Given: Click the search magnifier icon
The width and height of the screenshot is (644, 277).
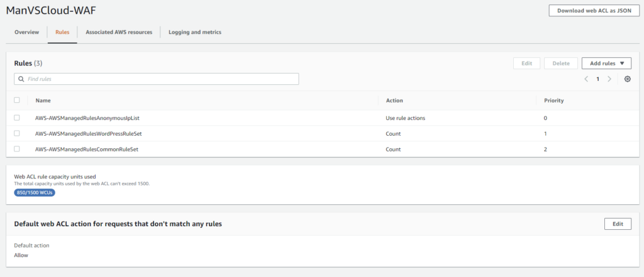Looking at the screenshot, I should pyautogui.click(x=21, y=79).
